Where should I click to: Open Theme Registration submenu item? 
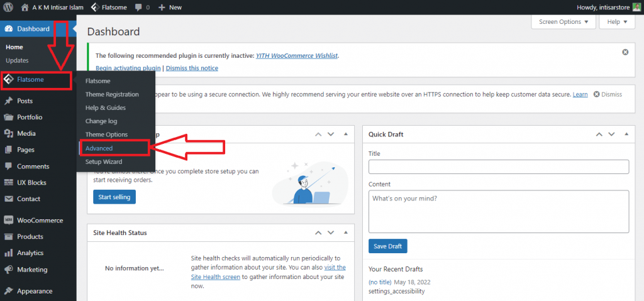coord(112,94)
